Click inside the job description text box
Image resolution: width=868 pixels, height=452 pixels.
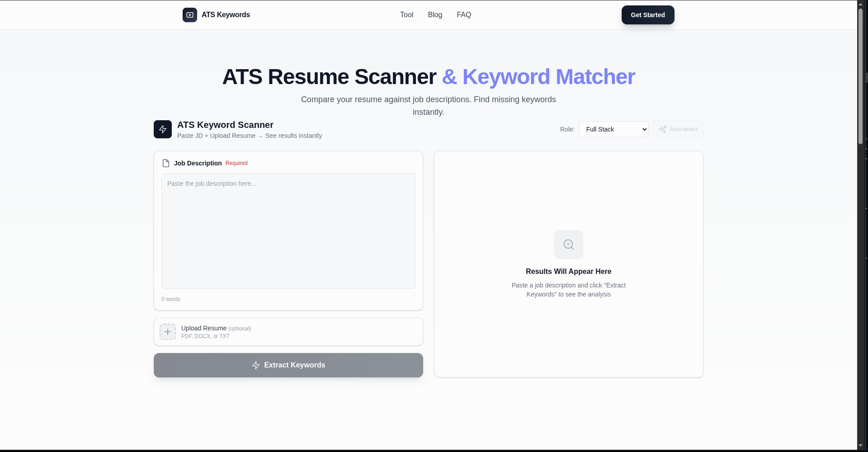click(x=288, y=231)
